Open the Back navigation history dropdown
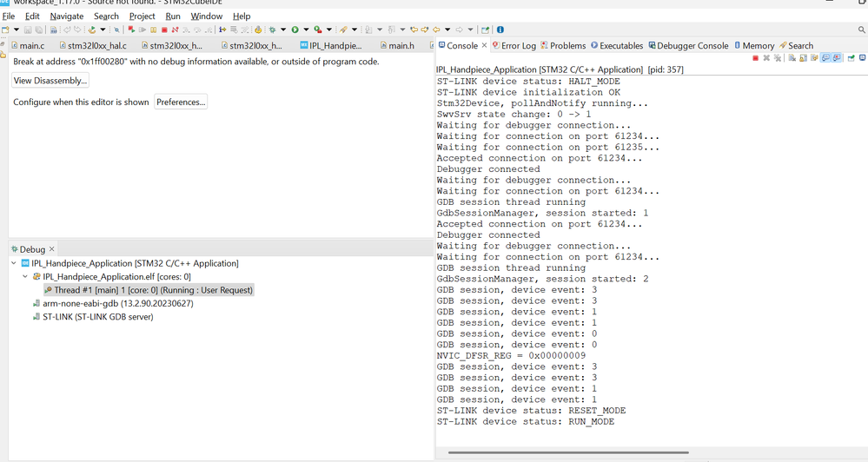This screenshot has height=462, width=868. pos(447,30)
